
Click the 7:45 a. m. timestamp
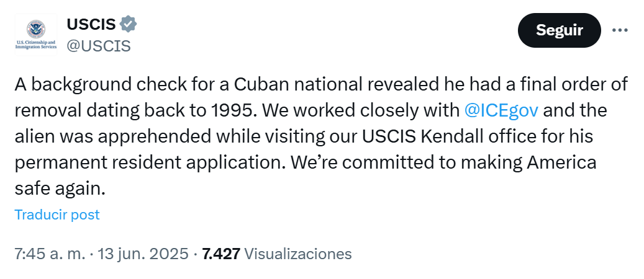[50, 254]
